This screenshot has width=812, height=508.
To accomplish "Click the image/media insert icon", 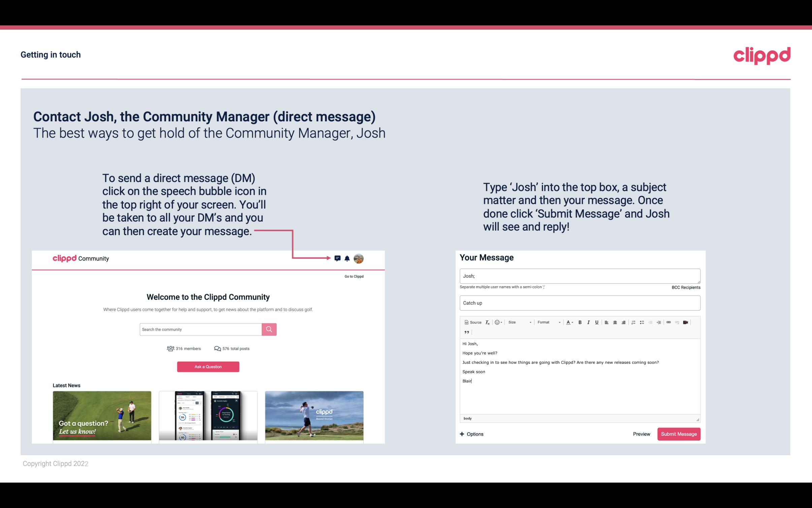I will pos(687,323).
